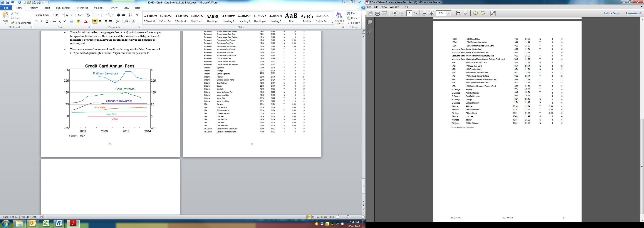Expand the Find dropdown arrow in Word
Screen dimensions: 644x228
tap(358, 13)
